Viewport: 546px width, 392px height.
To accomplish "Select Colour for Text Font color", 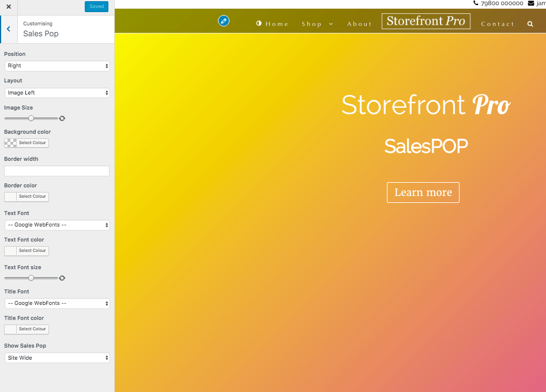I will 27,251.
